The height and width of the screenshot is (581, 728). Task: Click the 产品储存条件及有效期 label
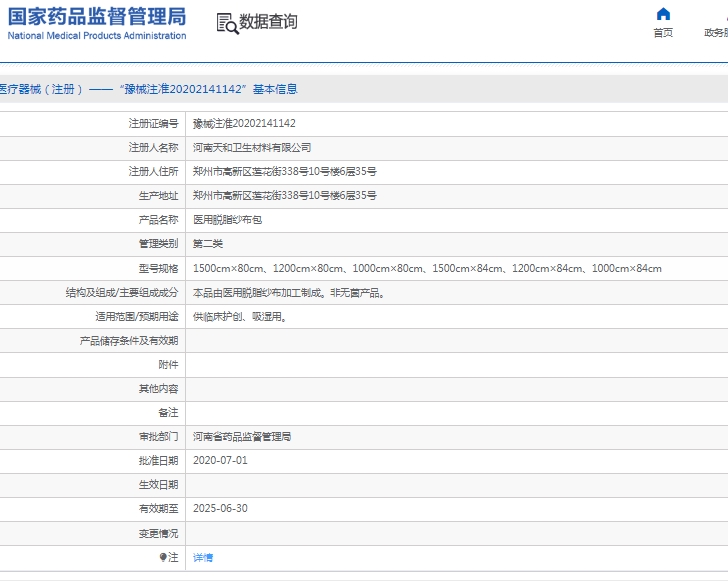[129, 341]
